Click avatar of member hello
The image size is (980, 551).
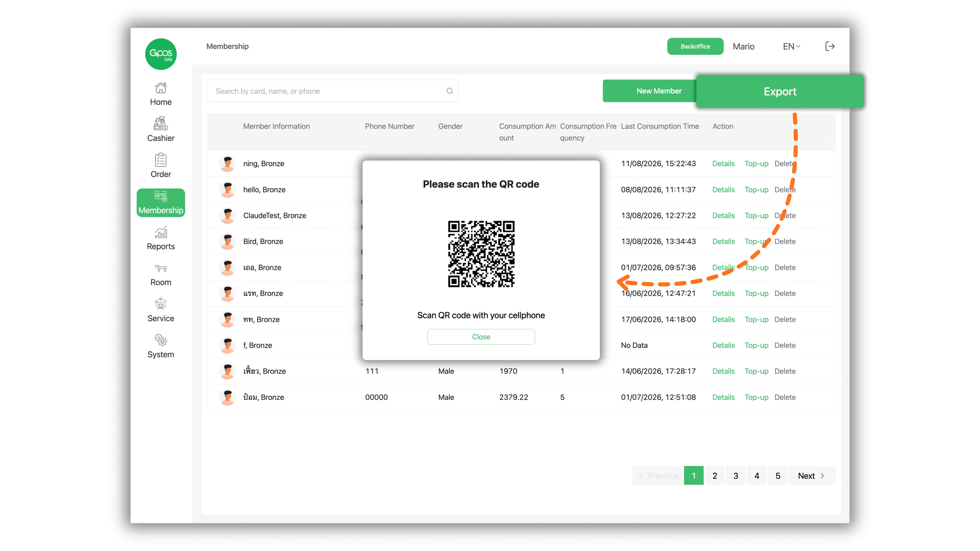227,189
